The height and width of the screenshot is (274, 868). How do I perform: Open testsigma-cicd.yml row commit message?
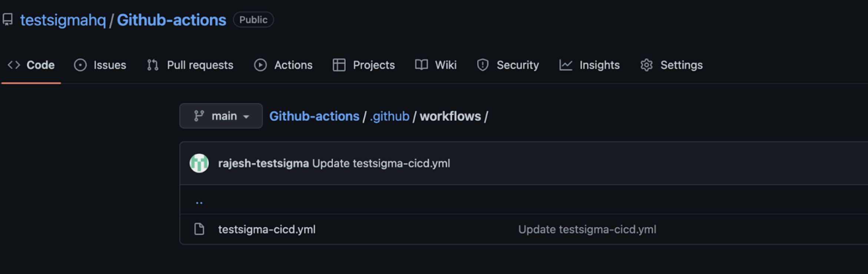click(587, 229)
